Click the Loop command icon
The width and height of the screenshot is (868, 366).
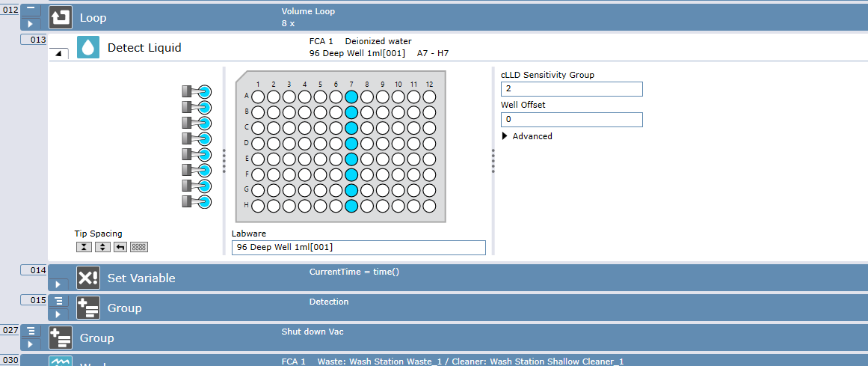coord(61,17)
